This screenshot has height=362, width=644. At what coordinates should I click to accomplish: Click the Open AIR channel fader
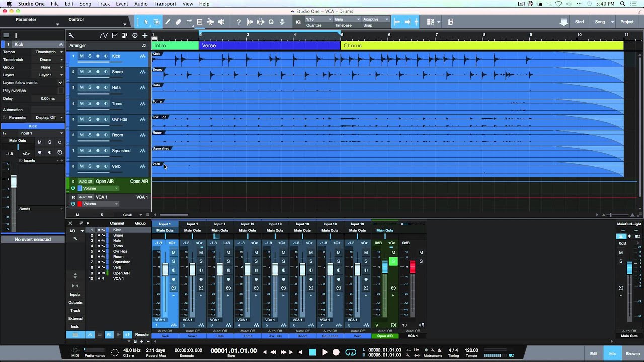pos(385,267)
